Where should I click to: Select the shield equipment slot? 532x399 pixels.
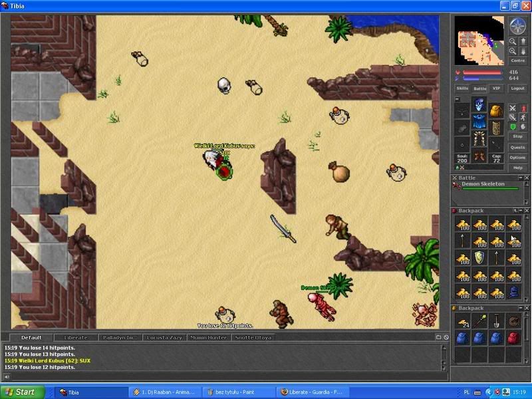tap(496, 128)
